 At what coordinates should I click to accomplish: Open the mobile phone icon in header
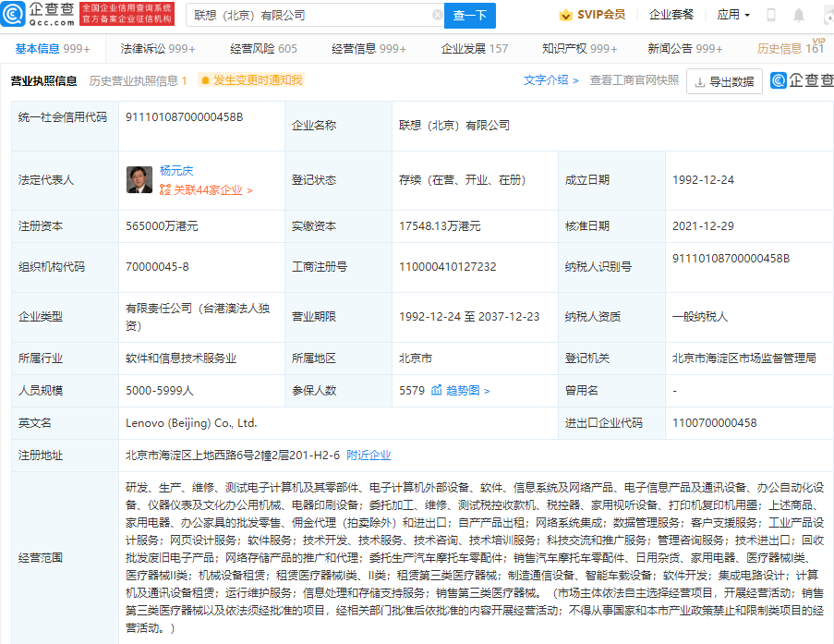point(770,15)
